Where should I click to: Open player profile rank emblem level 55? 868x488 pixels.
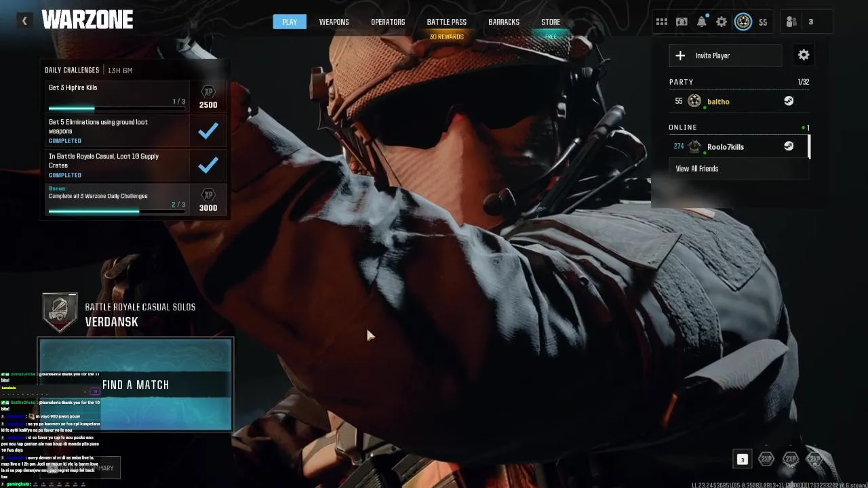click(x=743, y=22)
